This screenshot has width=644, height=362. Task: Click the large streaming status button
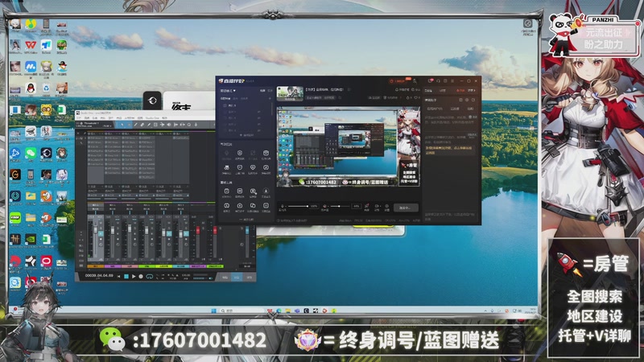[407, 207]
